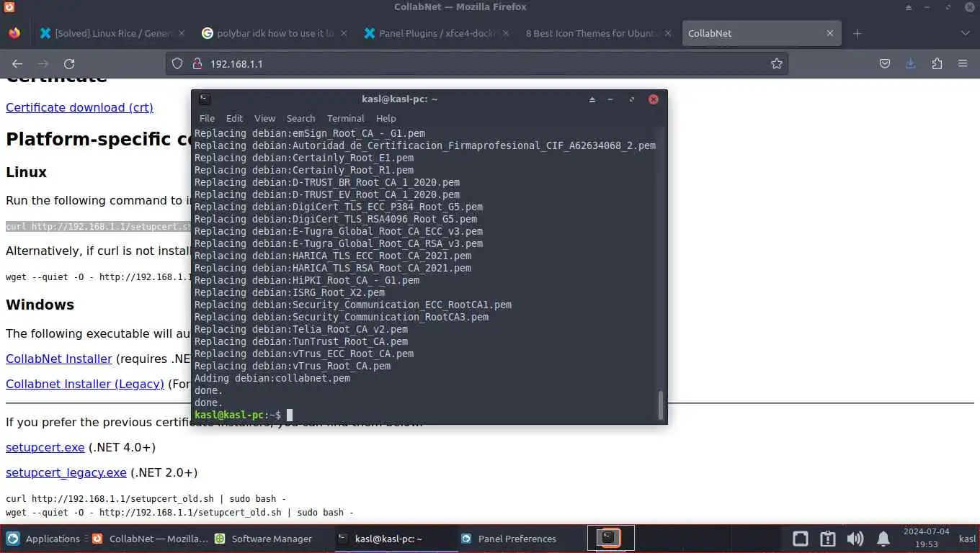The height and width of the screenshot is (553, 980).
Task: Open the kasl user menu in the panel
Action: point(967,539)
